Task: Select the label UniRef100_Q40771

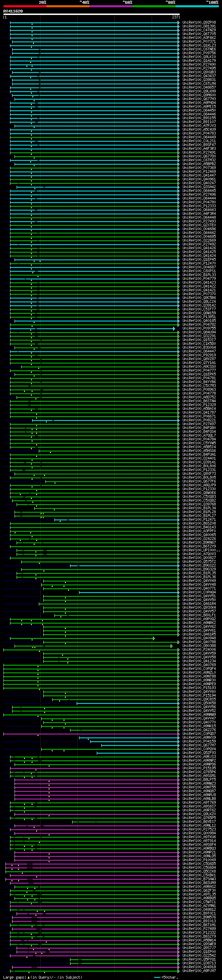Action: tap(199, 589)
